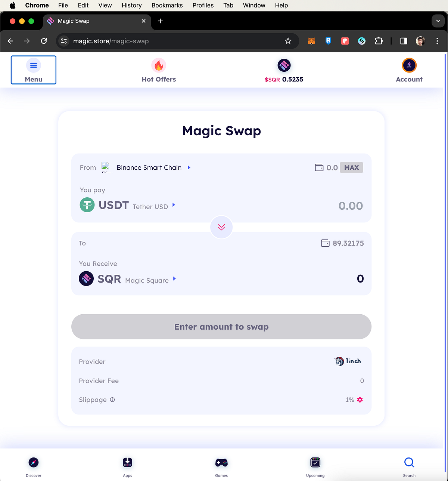448x481 pixels.
Task: Click the MAX balance button
Action: tap(351, 167)
